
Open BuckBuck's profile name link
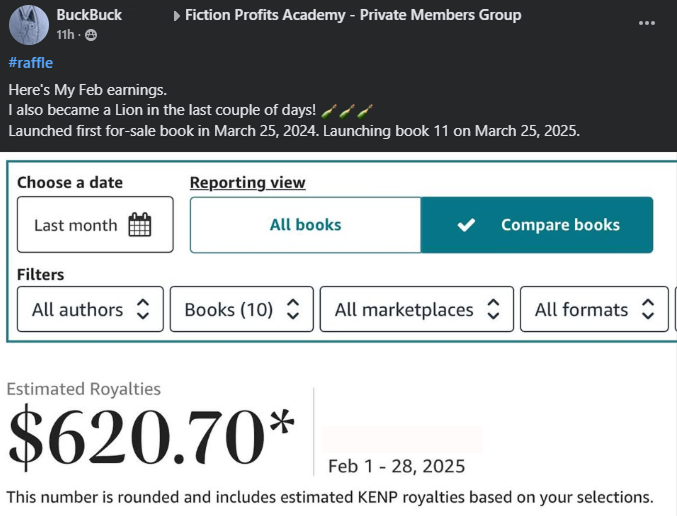90,16
